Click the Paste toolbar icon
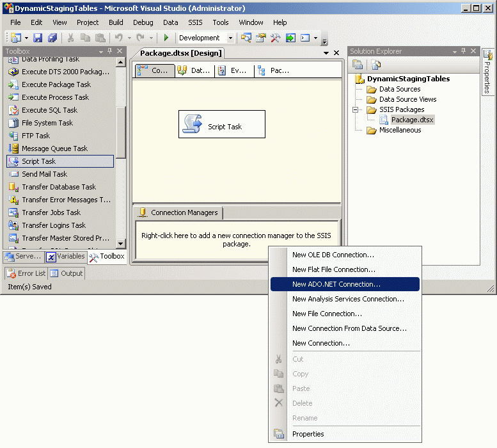 pos(100,38)
